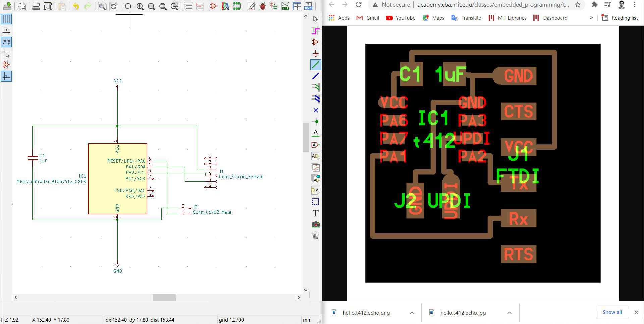Image resolution: width=644 pixels, height=324 pixels.
Task: Activate the Highlight Net tool
Action: coord(316,31)
